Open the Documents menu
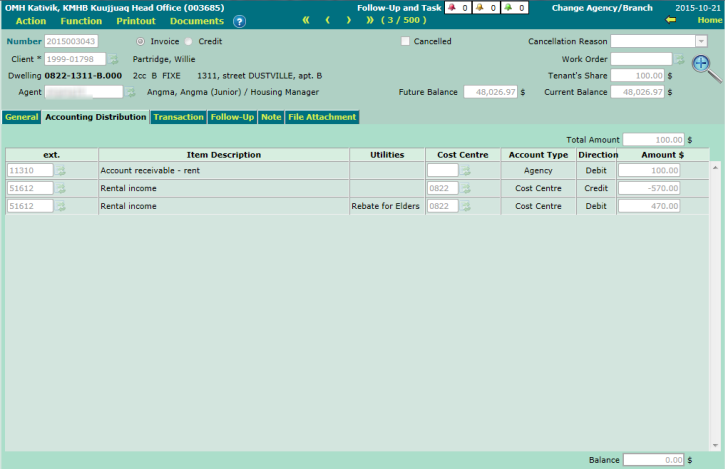This screenshot has width=725, height=469. coord(196,21)
